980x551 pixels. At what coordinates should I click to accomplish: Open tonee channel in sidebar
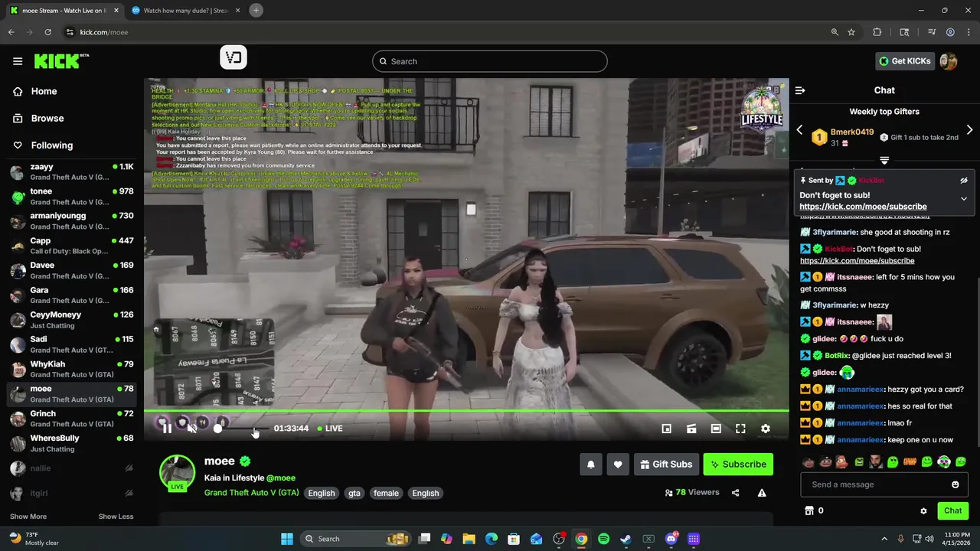click(72, 197)
